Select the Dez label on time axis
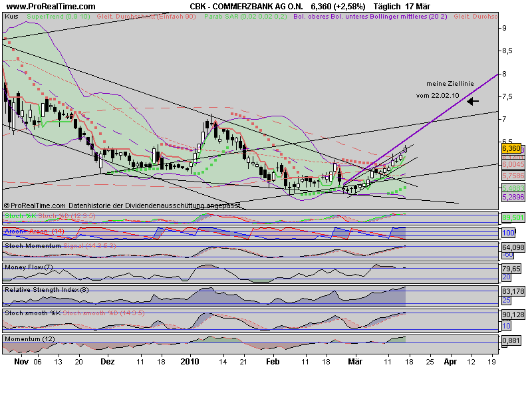 (108, 362)
